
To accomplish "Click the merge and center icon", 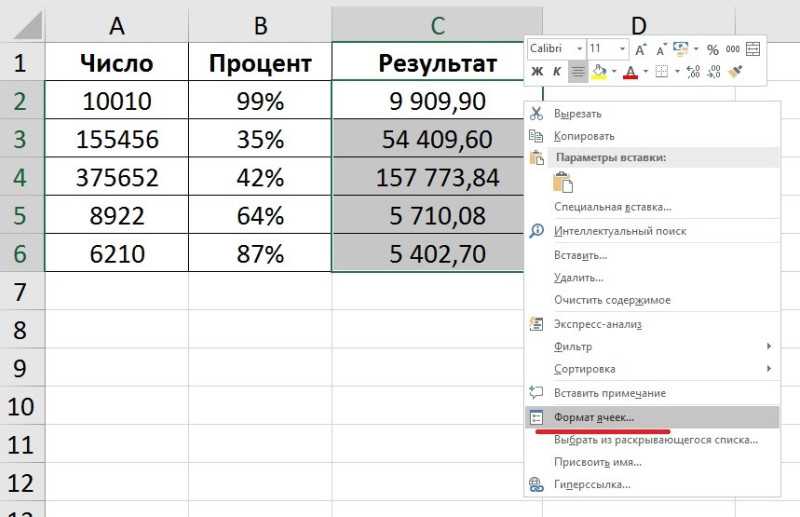I will point(753,49).
